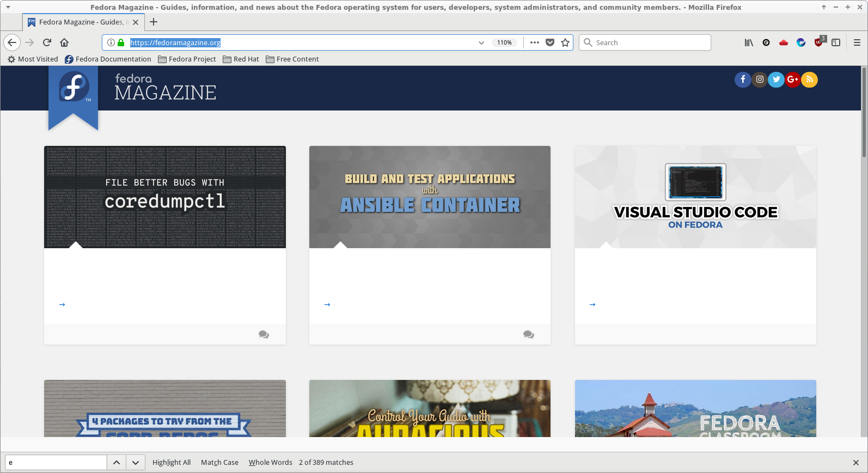This screenshot has width=868, height=473.
Task: Close the find bar
Action: [x=855, y=462]
